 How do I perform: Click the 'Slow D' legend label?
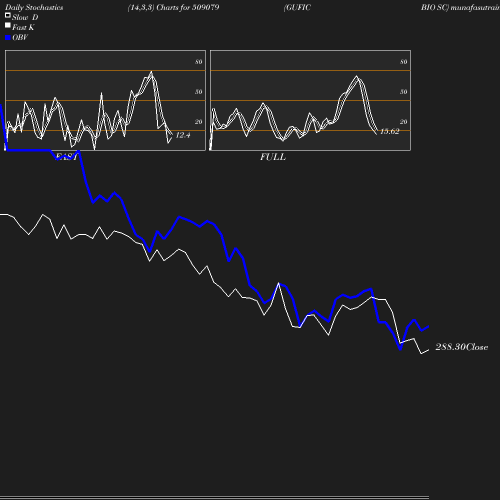[25, 17]
